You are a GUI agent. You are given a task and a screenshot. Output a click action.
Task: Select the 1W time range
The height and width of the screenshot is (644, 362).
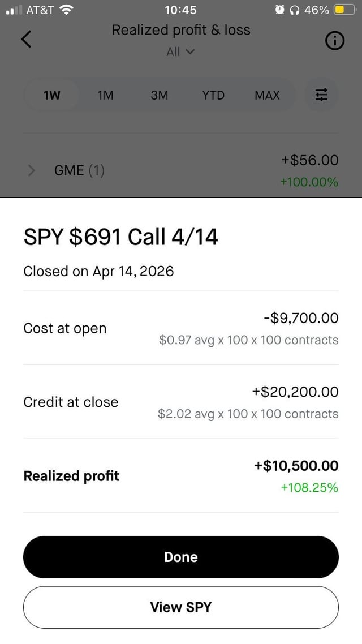(x=51, y=95)
